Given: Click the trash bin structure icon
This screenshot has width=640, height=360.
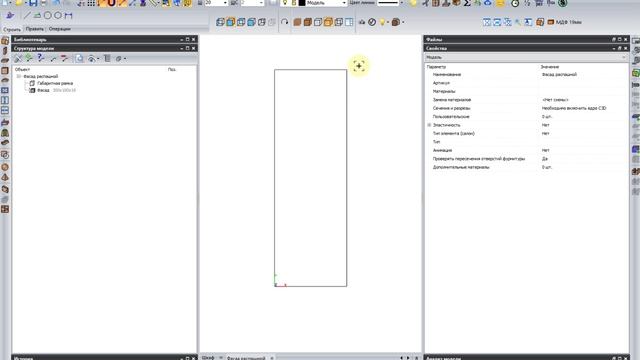Looking at the screenshot, I should [x=107, y=58].
